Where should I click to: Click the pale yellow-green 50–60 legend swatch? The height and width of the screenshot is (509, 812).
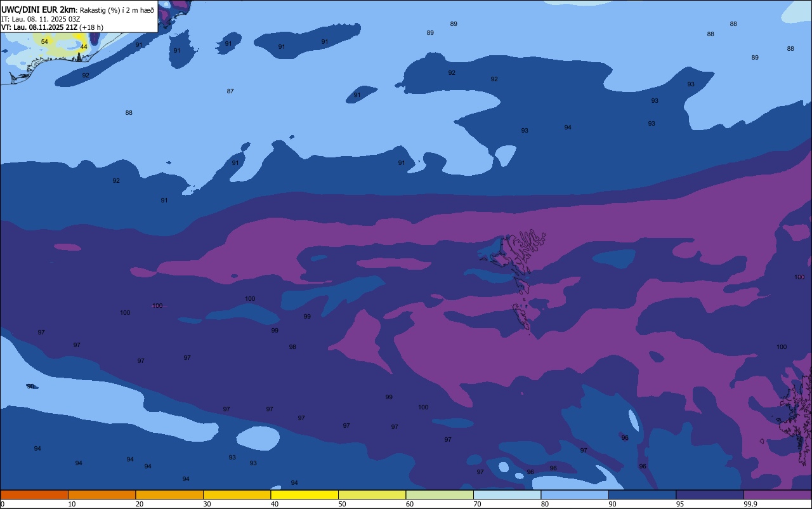[x=372, y=494]
